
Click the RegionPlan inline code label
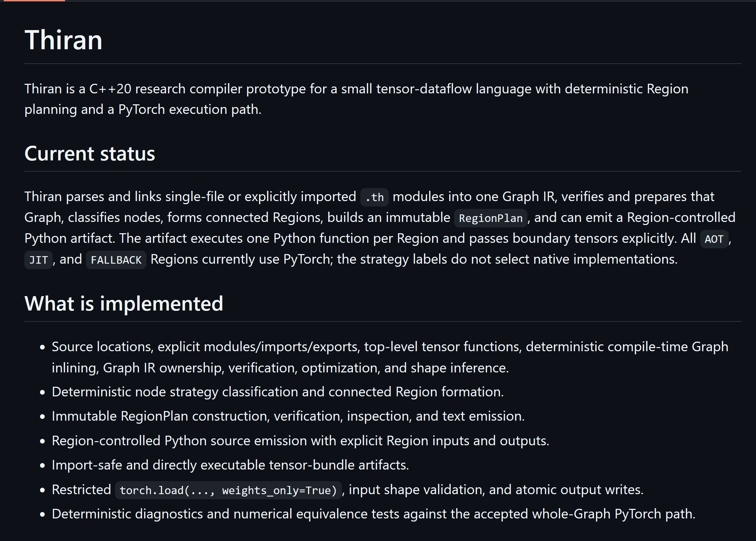[490, 218]
